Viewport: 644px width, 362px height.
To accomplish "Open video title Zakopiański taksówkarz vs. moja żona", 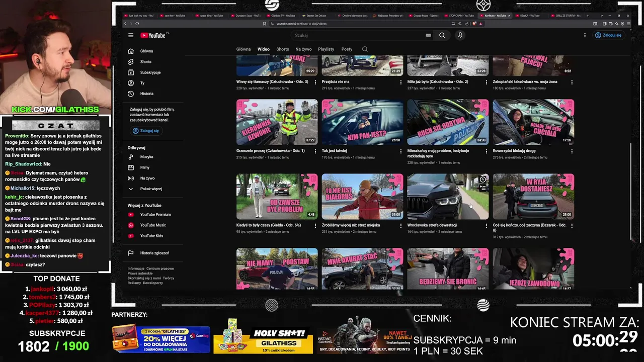I will [x=525, y=81].
